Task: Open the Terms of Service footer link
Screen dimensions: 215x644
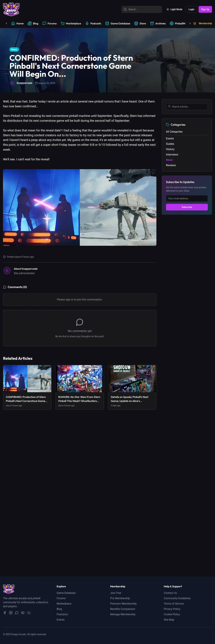Action: [174, 604]
